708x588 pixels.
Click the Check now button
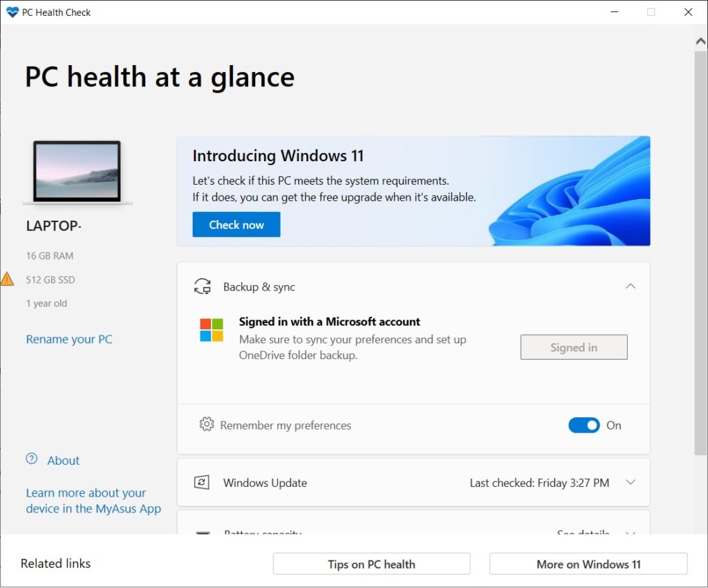[236, 224]
